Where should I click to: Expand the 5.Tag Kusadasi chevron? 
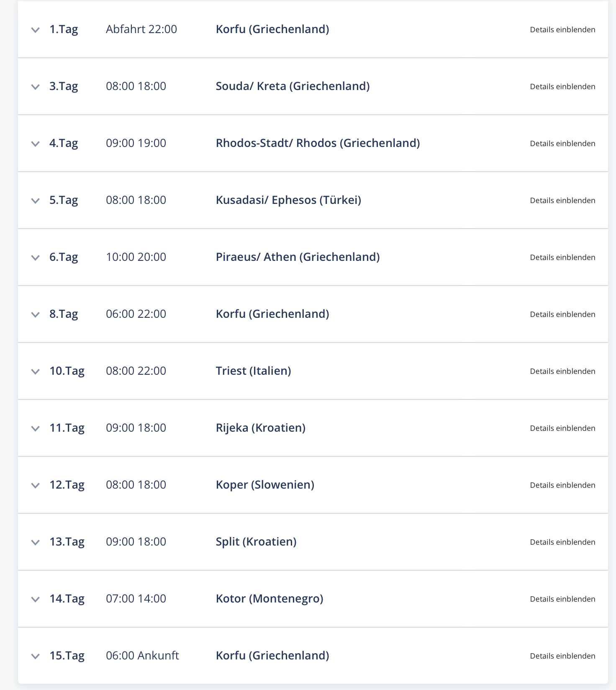[36, 201]
